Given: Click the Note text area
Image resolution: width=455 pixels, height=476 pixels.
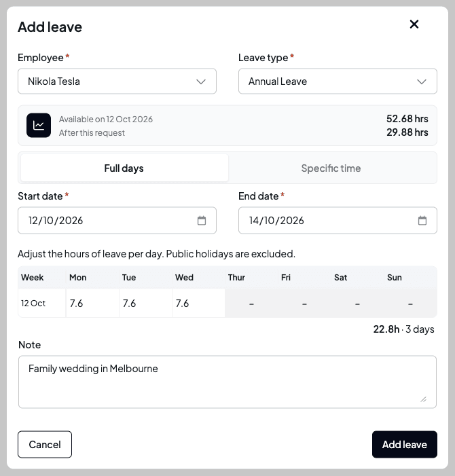Looking at the screenshot, I should coord(227,382).
